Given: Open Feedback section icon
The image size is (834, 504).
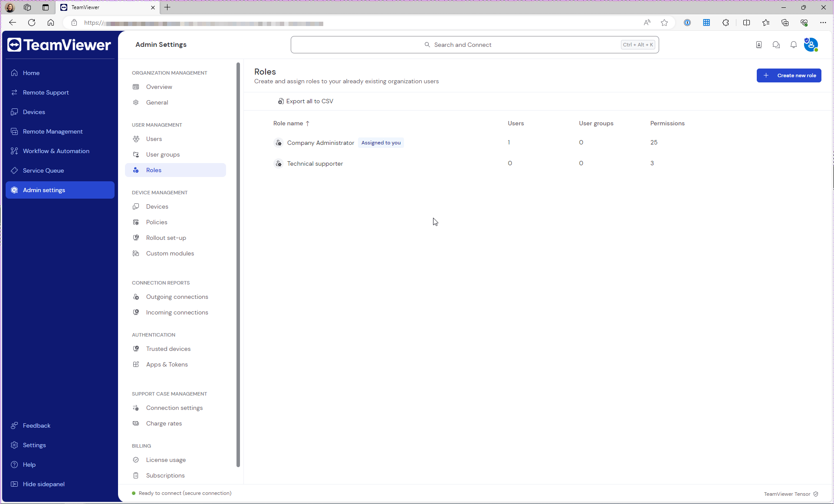Looking at the screenshot, I should point(14,425).
